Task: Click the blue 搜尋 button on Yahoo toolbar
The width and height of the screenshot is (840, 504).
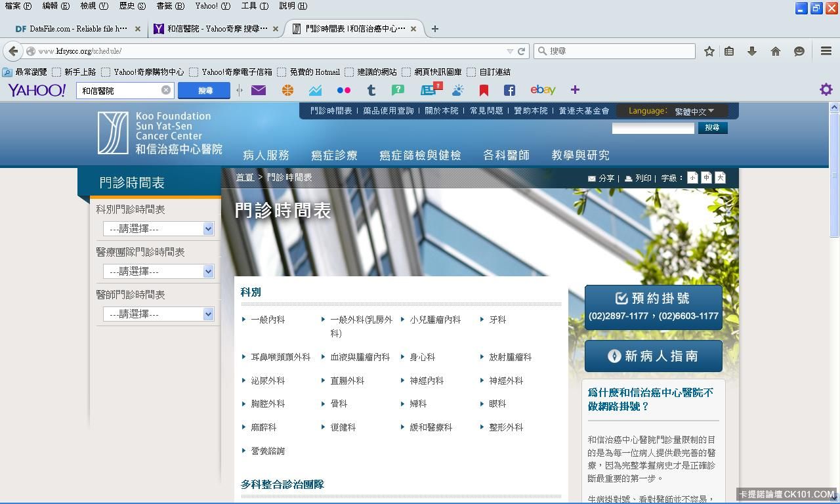Action: pos(204,91)
